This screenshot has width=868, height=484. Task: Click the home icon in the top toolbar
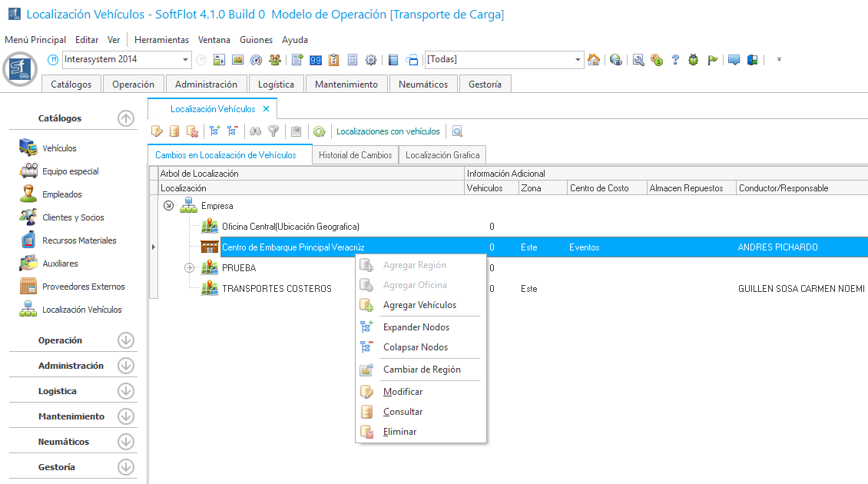pyautogui.click(x=593, y=60)
